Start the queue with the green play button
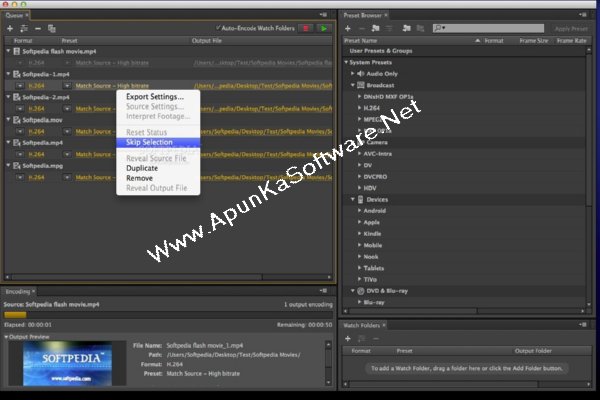 point(324,28)
